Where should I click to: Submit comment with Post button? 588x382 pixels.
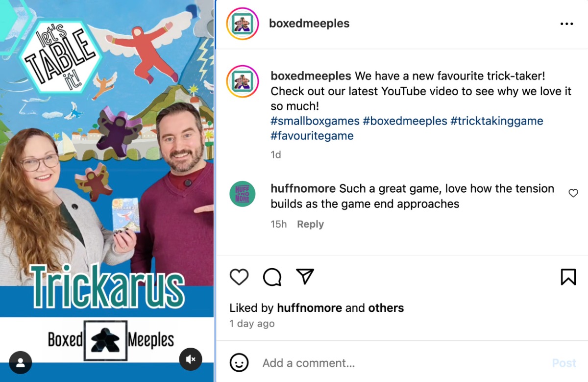click(x=564, y=363)
